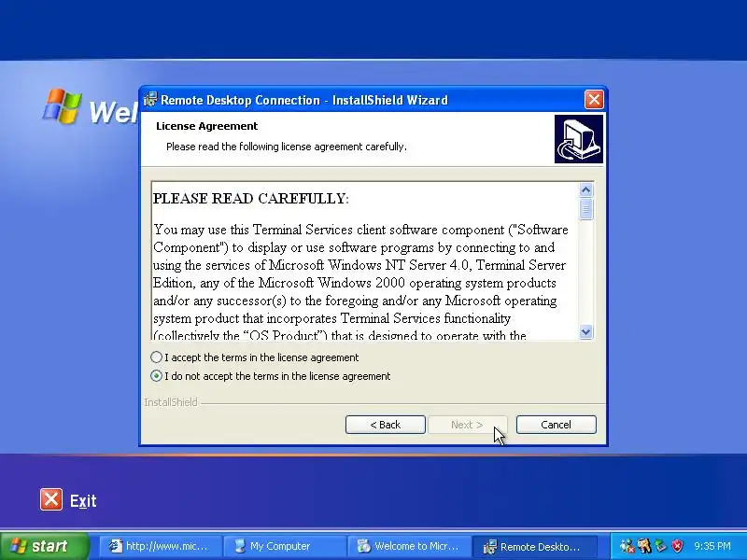Click the Cancel button in the wizard

(556, 425)
